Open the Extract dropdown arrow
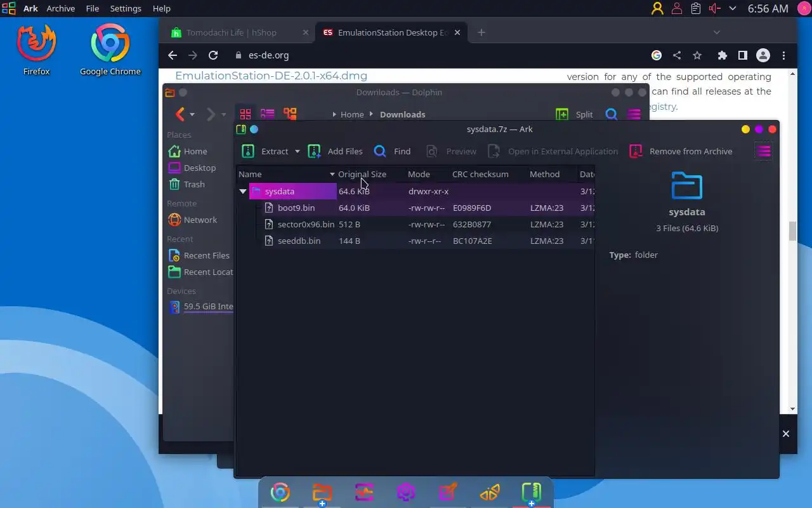This screenshot has width=812, height=508. (x=297, y=151)
